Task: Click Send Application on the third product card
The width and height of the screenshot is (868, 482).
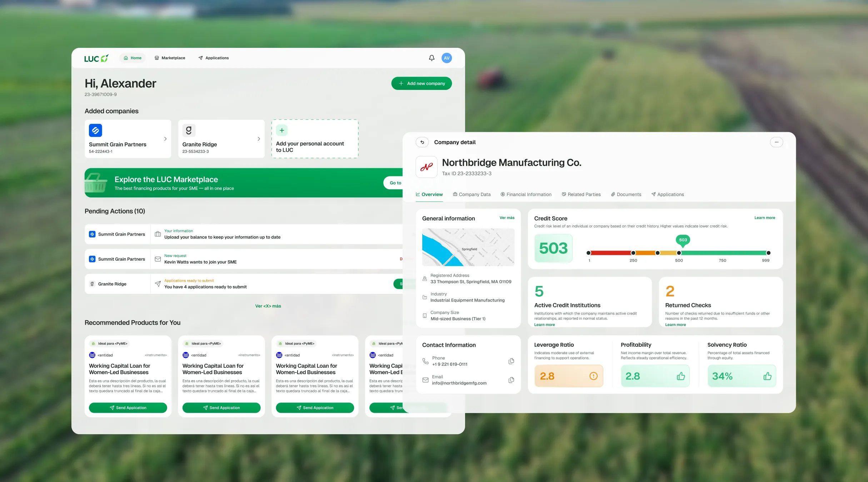Action: point(315,408)
